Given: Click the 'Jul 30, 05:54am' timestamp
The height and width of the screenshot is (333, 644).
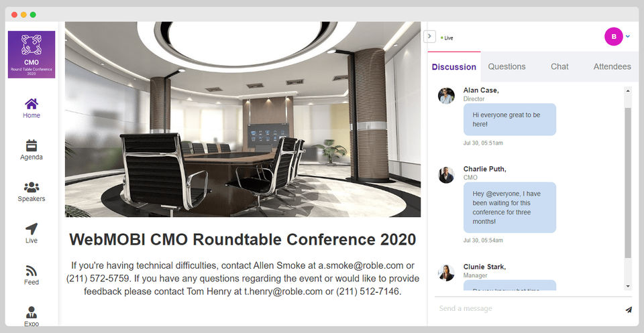Looking at the screenshot, I should point(483,241).
